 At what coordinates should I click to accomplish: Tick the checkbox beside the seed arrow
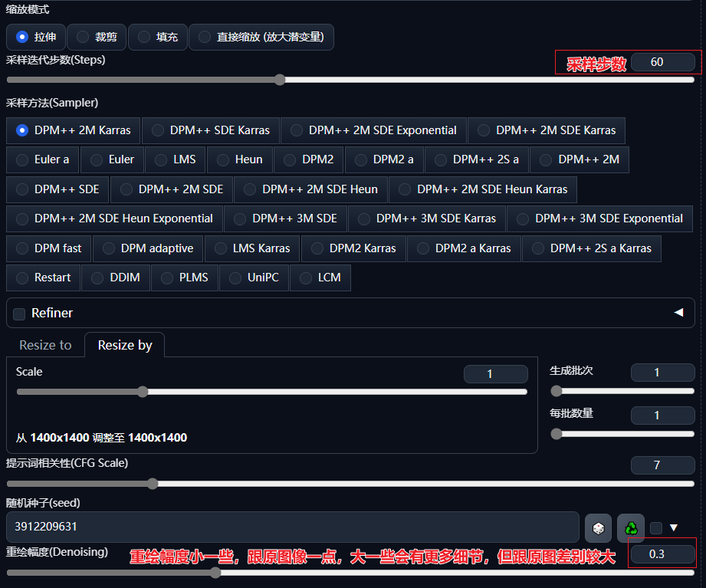[x=656, y=527]
